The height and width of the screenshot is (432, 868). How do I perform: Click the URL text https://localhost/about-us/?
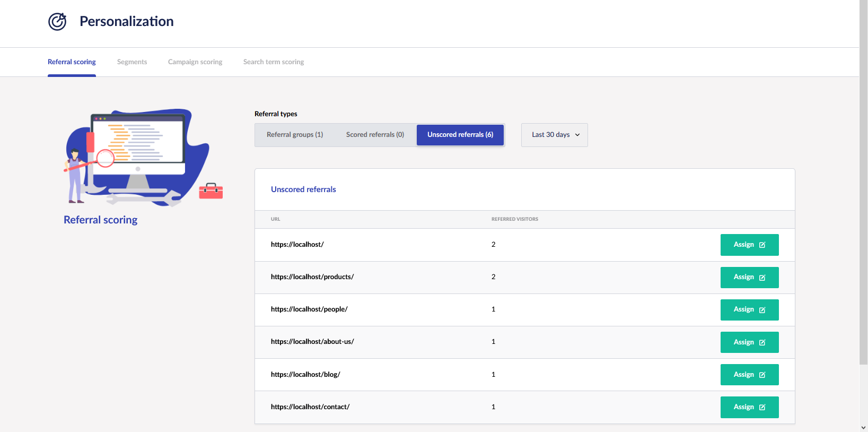pyautogui.click(x=312, y=342)
